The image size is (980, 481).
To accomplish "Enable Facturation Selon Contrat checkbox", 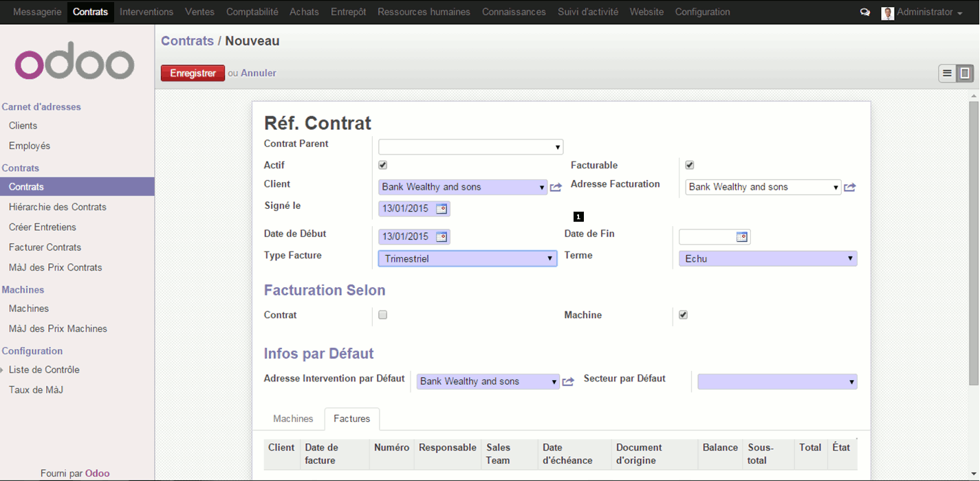I will [383, 315].
